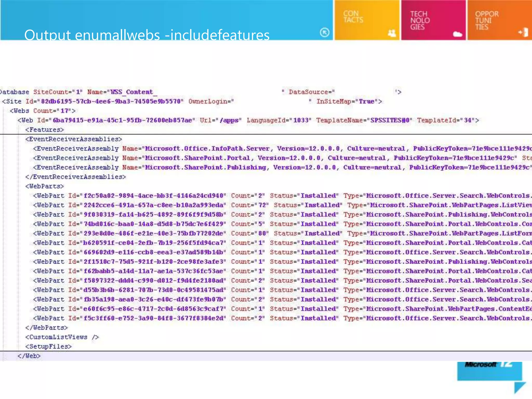Image resolution: width=532 pixels, height=399 pixels.
Task: Open the Technologies tile
Action: (x=433, y=20)
